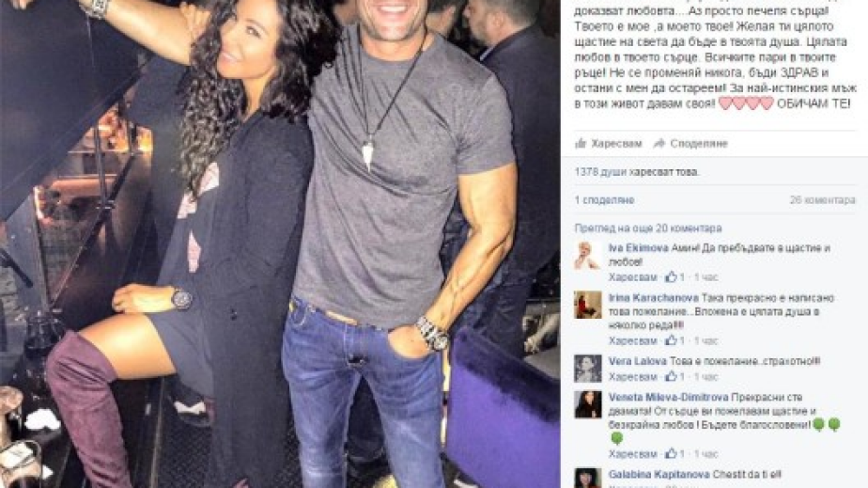
Task: Open the '26 коментара' comments count link
Action: click(x=823, y=200)
